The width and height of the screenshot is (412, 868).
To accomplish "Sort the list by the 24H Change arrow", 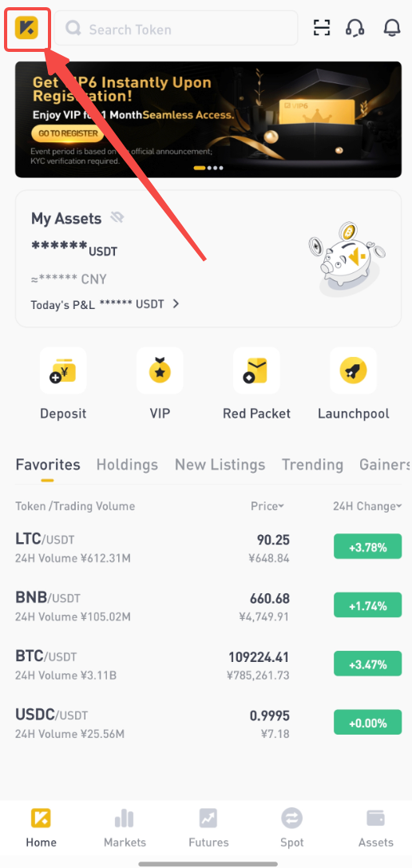I will point(399,506).
